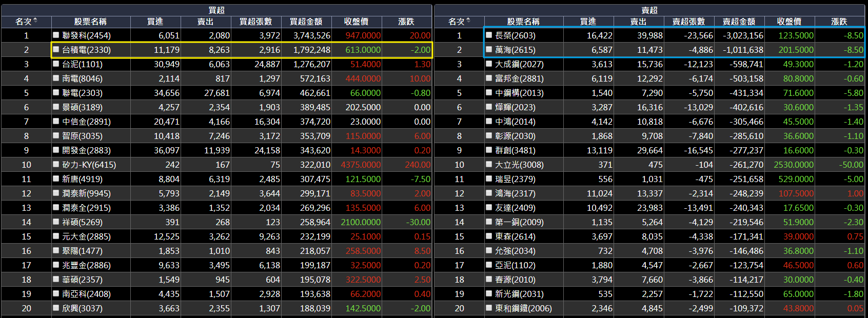This screenshot has height=318, width=868.
Task: Click 收盤價 header in the 賣超 table
Action: [790, 22]
